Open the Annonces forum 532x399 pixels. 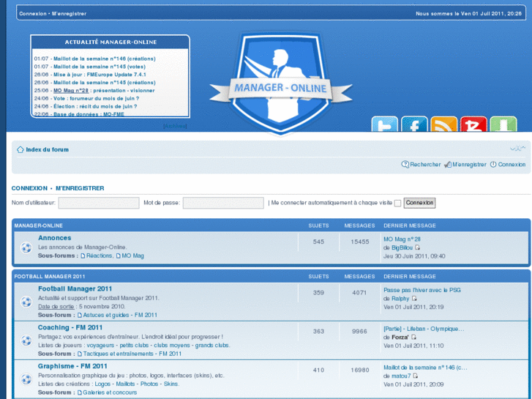point(55,238)
